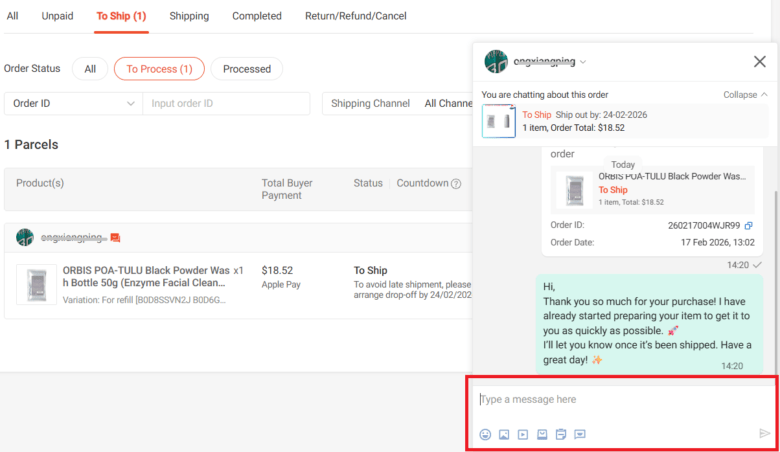Attach a video to the chat

click(523, 434)
